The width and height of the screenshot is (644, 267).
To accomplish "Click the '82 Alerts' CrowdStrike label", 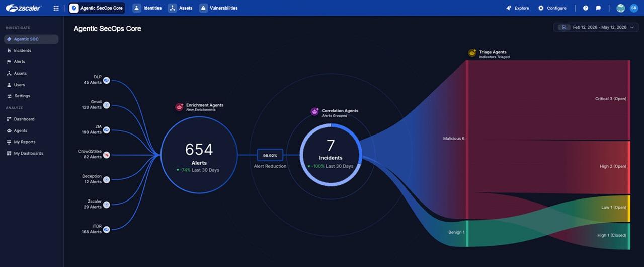I will 93,157.
